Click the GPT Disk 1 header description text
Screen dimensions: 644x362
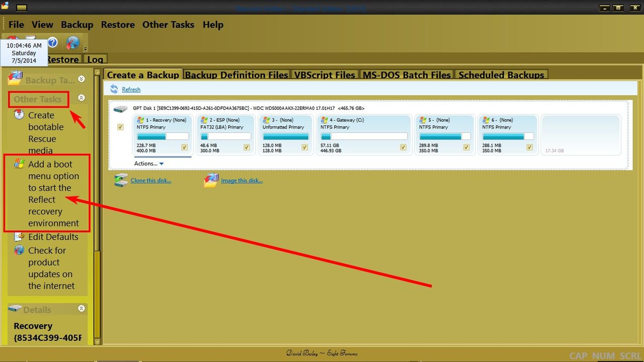tap(248, 108)
